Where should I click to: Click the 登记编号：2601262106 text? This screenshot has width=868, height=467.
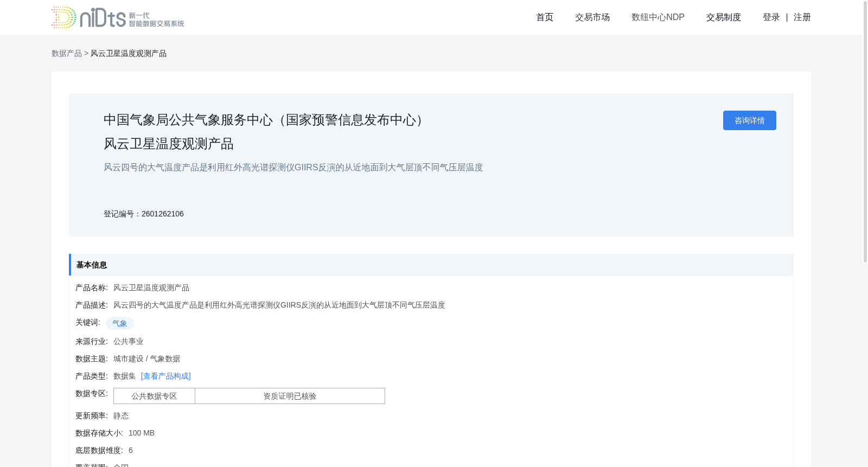coord(144,214)
